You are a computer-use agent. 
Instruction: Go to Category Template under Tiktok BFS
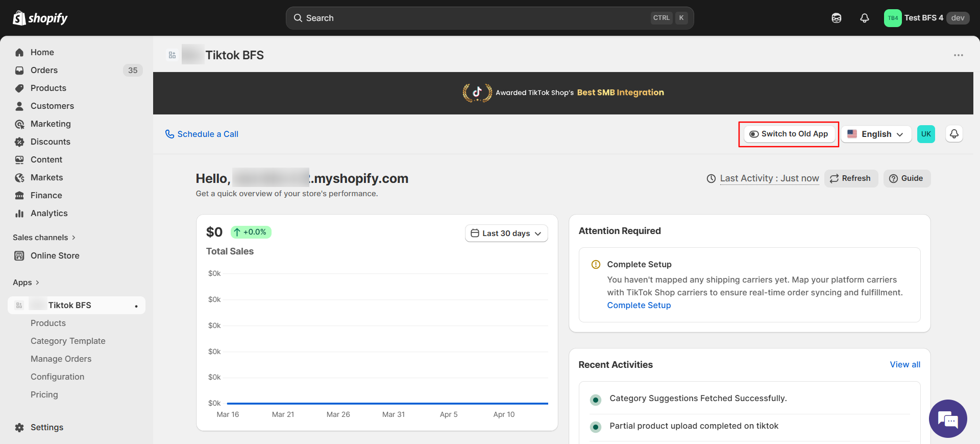coord(68,341)
